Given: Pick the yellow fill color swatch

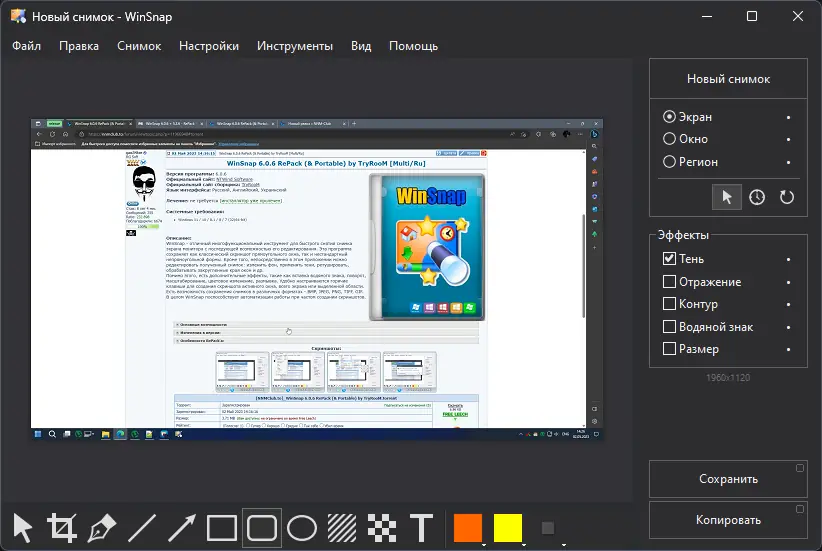Looking at the screenshot, I should click(507, 527).
